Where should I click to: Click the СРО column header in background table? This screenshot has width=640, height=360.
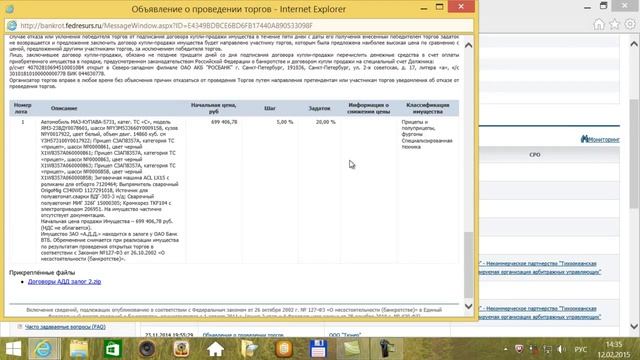coord(535,155)
